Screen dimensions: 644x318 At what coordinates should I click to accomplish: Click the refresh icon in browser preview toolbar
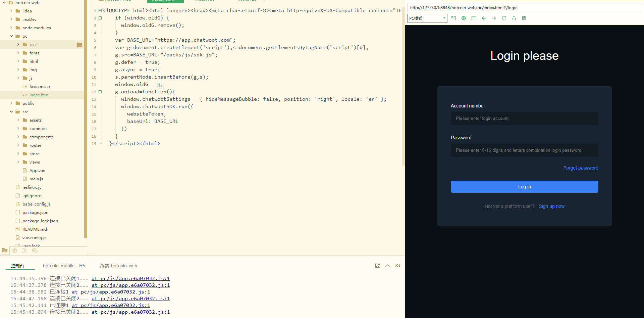pos(504,18)
